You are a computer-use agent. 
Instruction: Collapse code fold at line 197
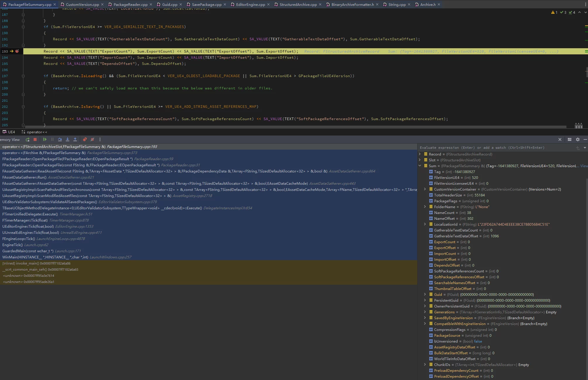pos(23,76)
